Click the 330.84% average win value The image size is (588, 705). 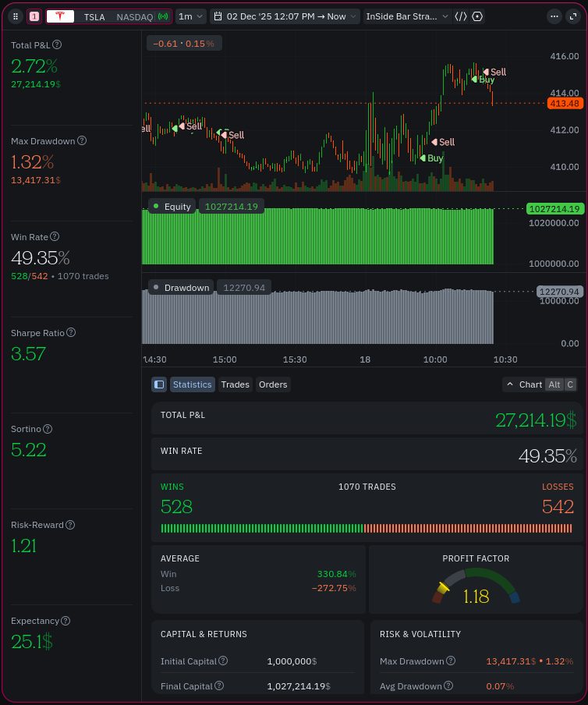tap(336, 574)
